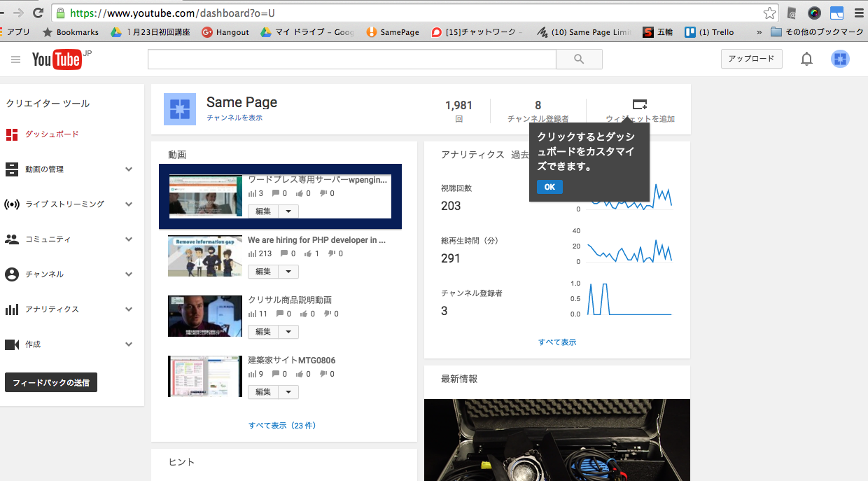
Task: Reload the page in the browser
Action: (38, 13)
